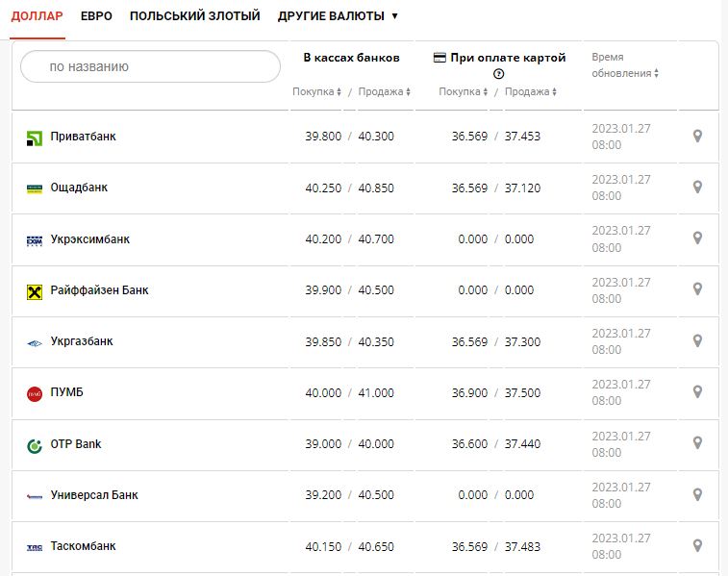
Task: Open map location pin for Таскомбанк
Action: point(698,546)
